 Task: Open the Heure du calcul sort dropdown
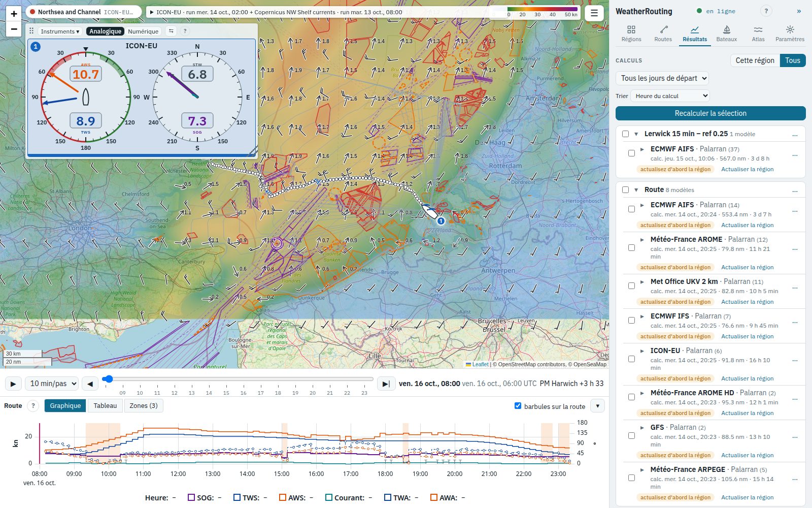click(670, 96)
